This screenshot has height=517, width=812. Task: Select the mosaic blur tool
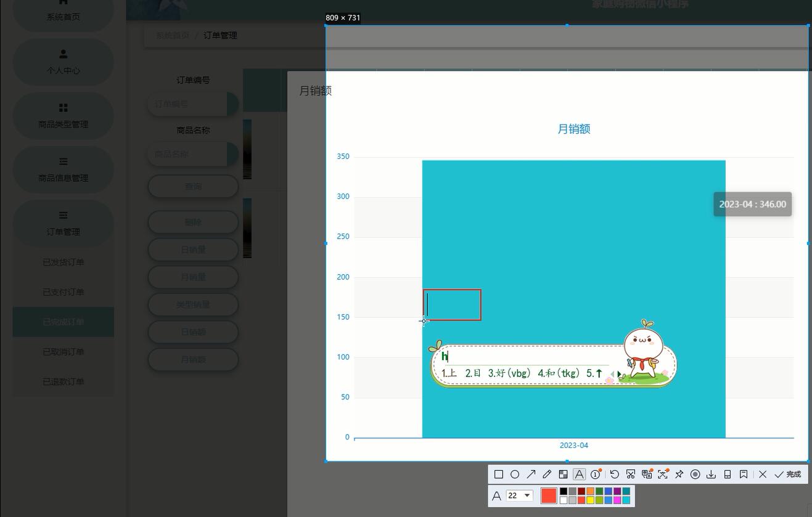tap(563, 474)
